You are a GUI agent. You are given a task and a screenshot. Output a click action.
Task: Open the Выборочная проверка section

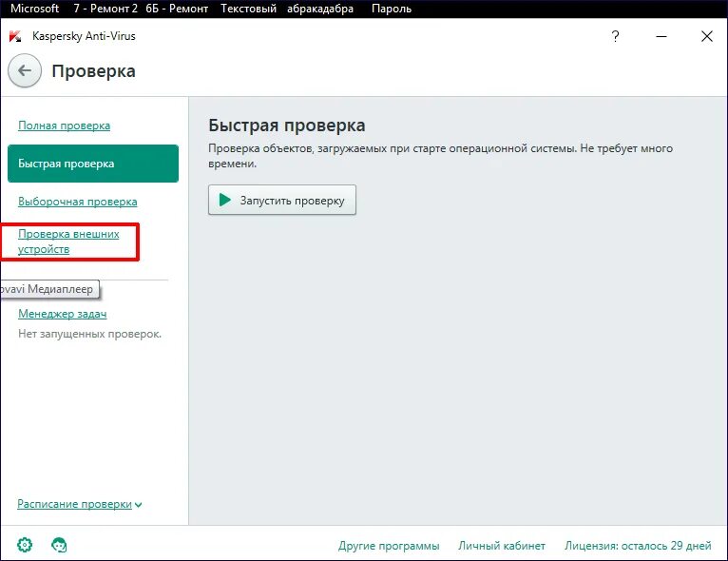click(x=78, y=202)
